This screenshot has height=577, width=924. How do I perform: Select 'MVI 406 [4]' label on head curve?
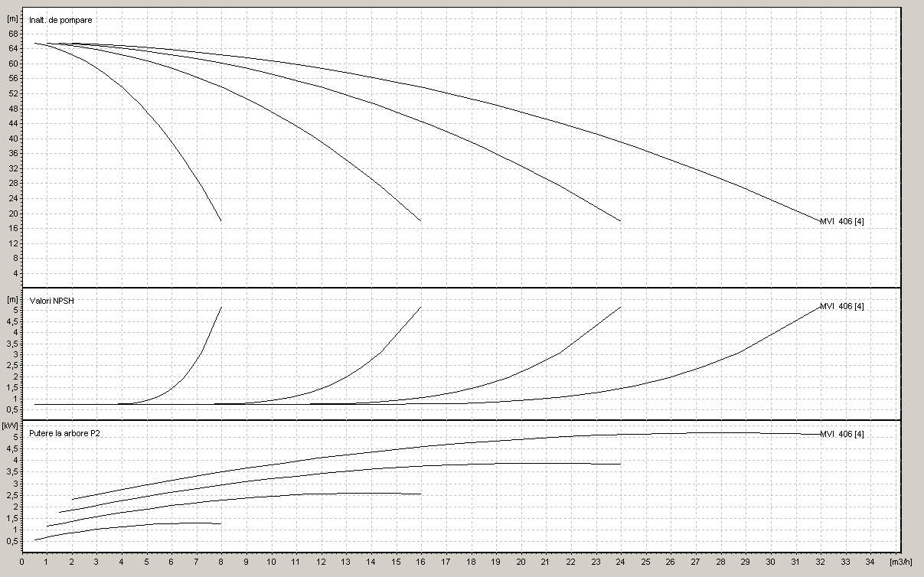[841, 221]
